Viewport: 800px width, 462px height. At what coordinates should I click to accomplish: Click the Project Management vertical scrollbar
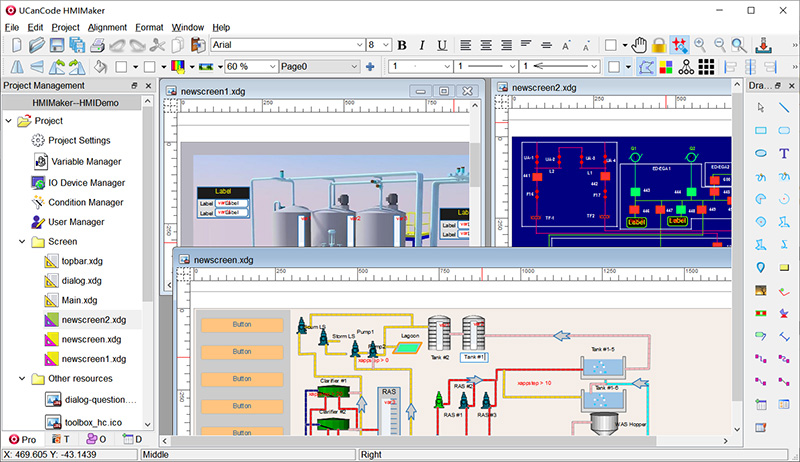[147, 262]
